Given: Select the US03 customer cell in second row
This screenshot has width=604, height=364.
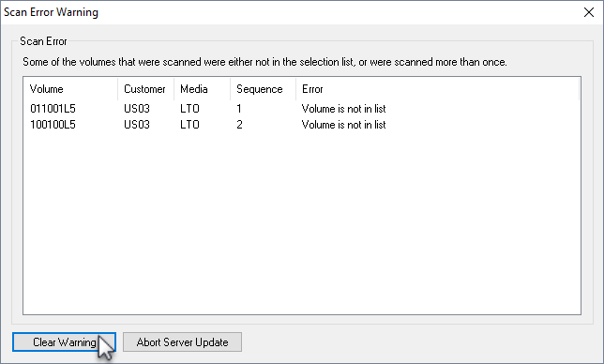Looking at the screenshot, I should click(137, 125).
